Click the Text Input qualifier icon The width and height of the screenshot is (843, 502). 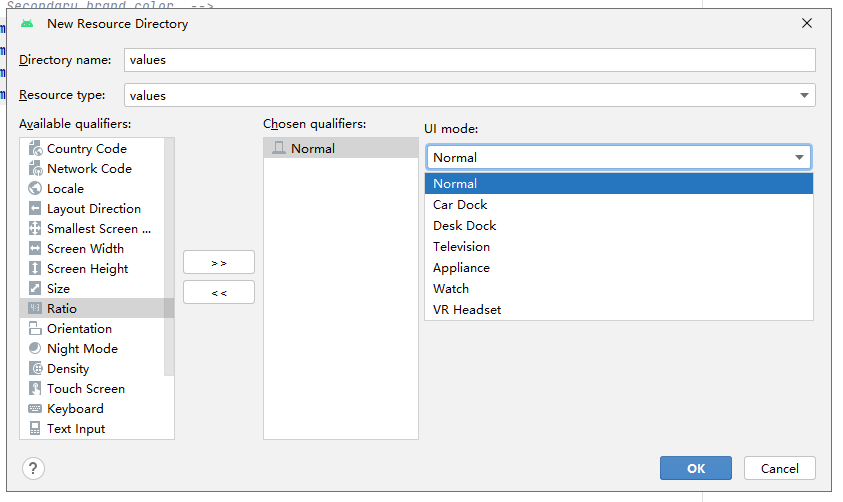coord(35,428)
